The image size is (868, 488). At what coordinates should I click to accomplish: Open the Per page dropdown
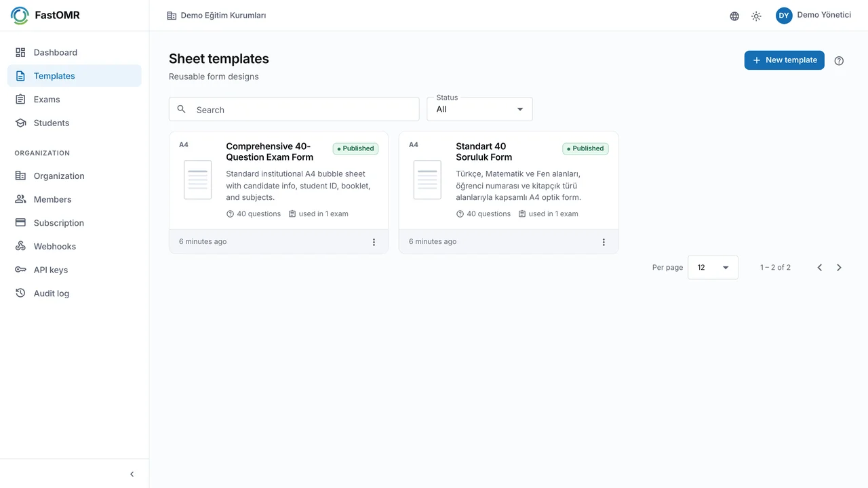[x=713, y=268]
